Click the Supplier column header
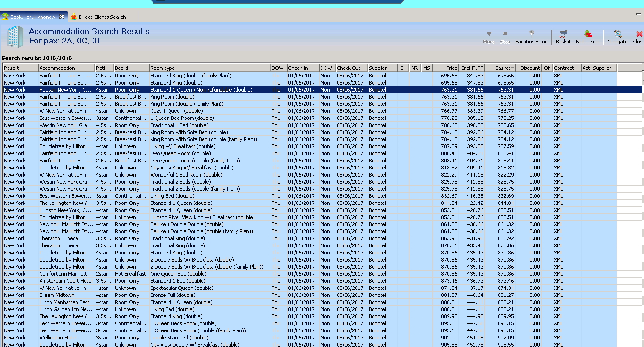 (x=382, y=68)
